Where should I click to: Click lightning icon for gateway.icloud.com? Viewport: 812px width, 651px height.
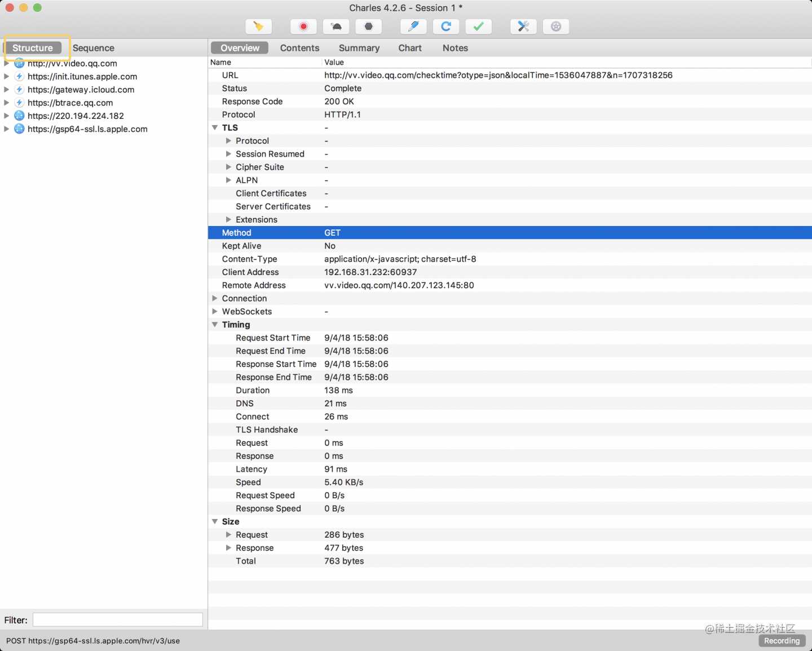(19, 89)
